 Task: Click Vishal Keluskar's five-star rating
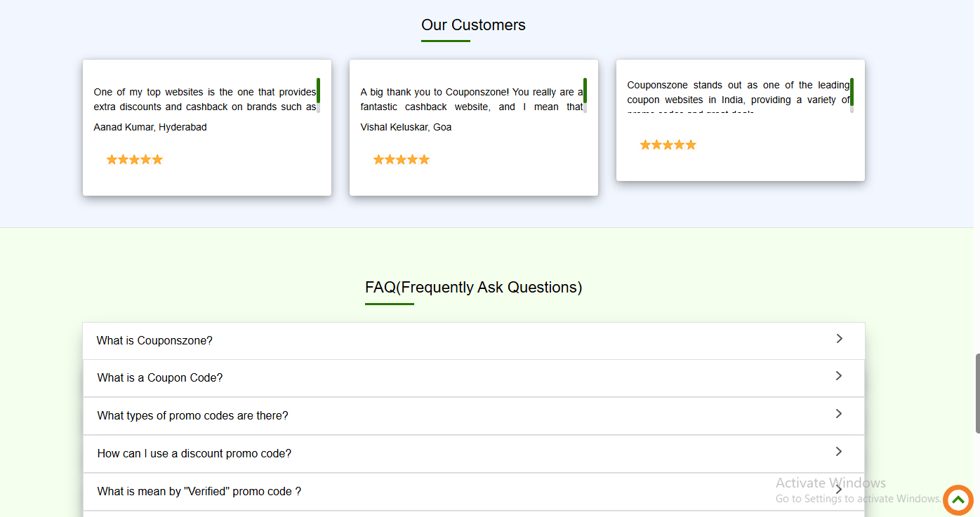tap(402, 160)
